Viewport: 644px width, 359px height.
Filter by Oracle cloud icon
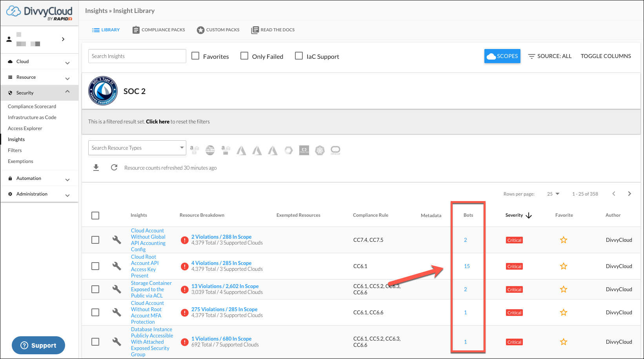336,150
